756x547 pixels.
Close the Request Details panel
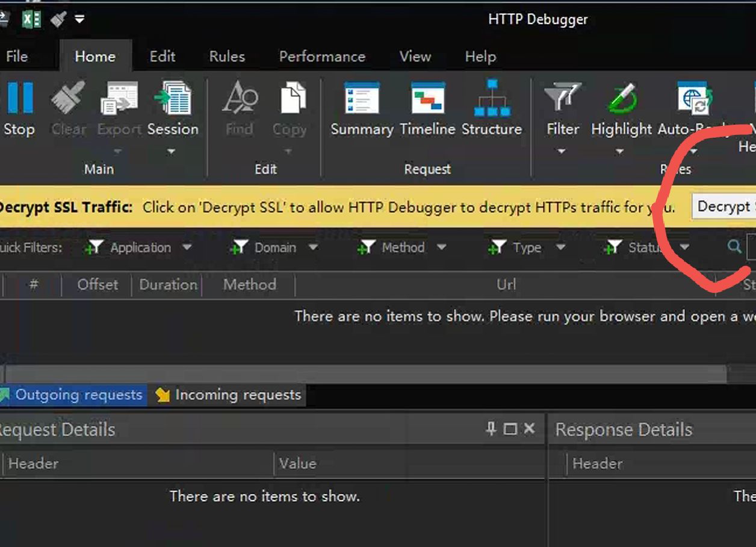[x=529, y=428]
